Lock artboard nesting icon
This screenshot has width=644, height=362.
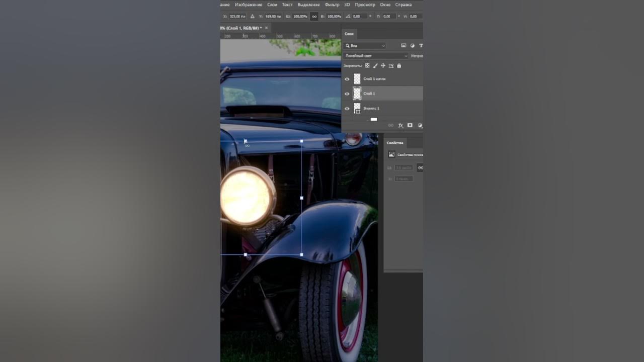391,66
